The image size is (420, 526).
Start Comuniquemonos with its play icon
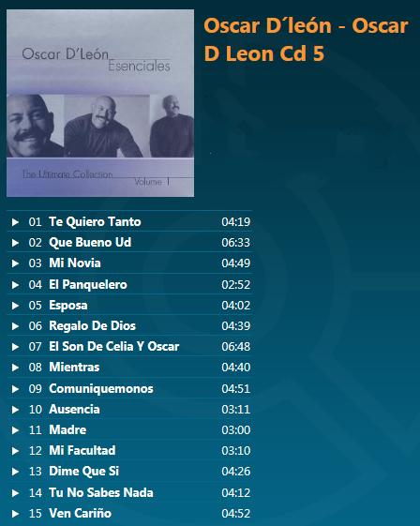[x=15, y=389]
